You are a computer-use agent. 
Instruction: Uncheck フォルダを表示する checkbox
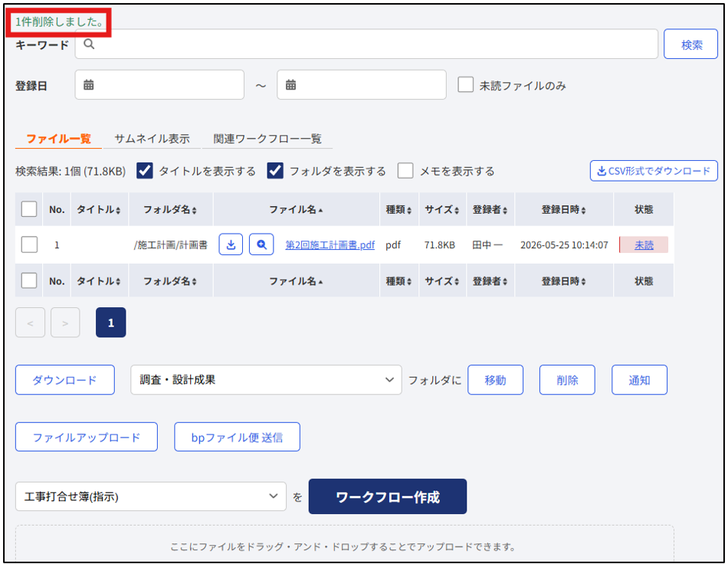(x=275, y=171)
